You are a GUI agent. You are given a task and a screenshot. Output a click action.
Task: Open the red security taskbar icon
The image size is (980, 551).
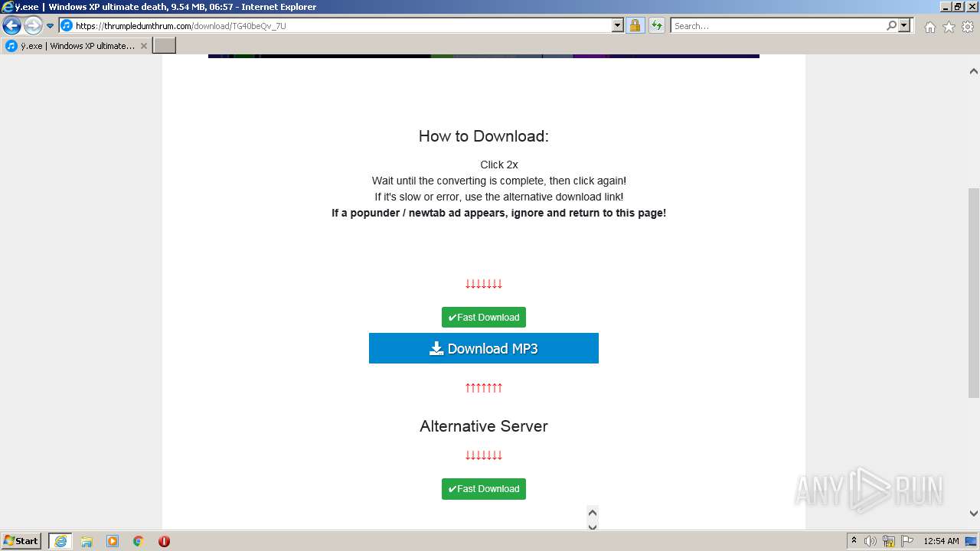(x=164, y=541)
